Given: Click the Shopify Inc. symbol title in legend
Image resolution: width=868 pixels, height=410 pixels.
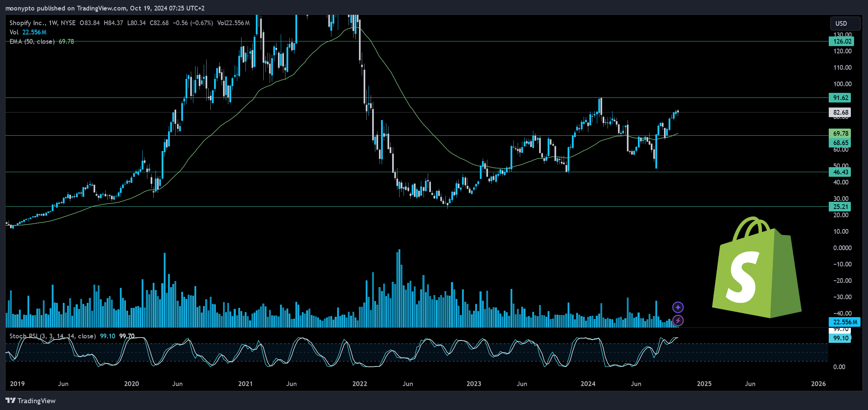Looking at the screenshot, I should click(27, 23).
